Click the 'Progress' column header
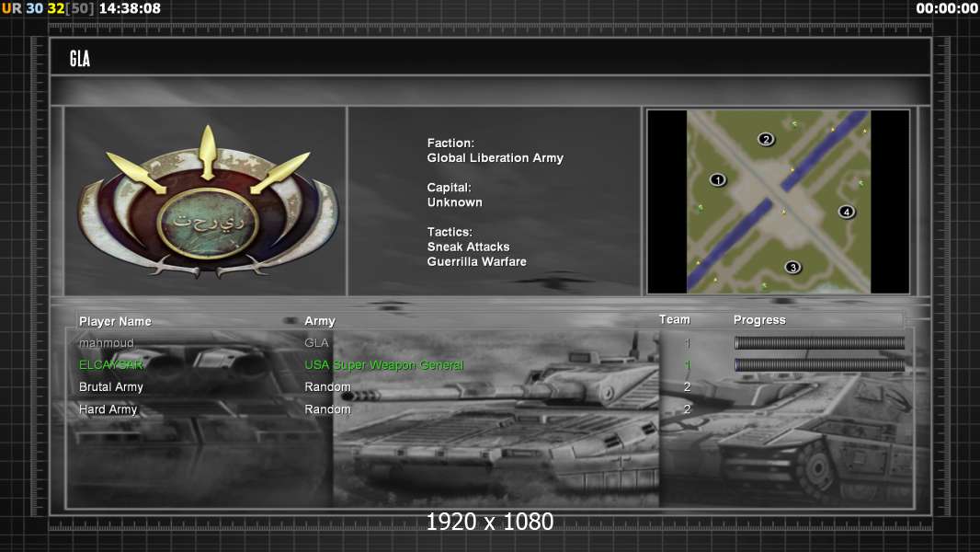 (x=759, y=320)
